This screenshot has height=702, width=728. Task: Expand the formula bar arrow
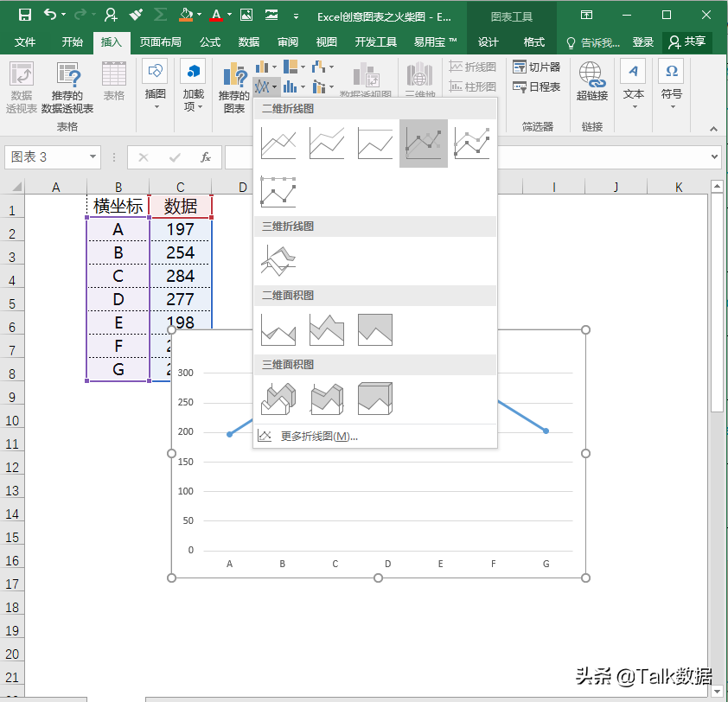click(714, 157)
